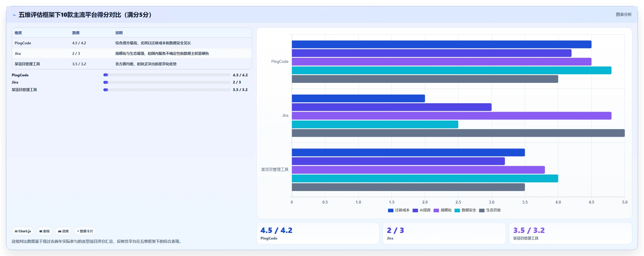Click the PingCode y-axis label in chart
Viewport: 644px width, 256px height.
(280, 62)
